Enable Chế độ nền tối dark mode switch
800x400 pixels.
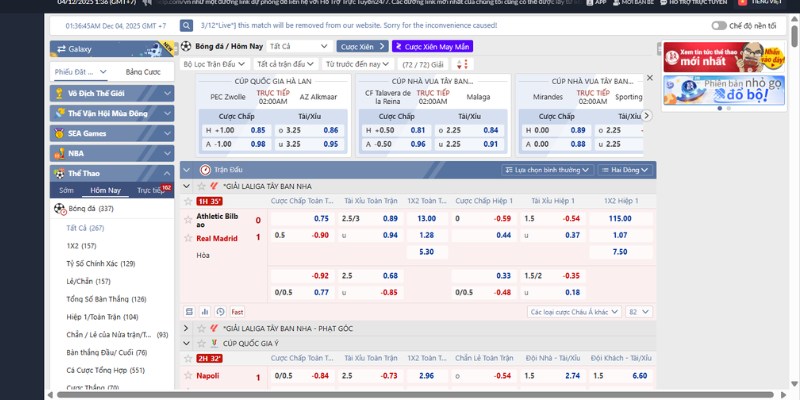(x=719, y=26)
